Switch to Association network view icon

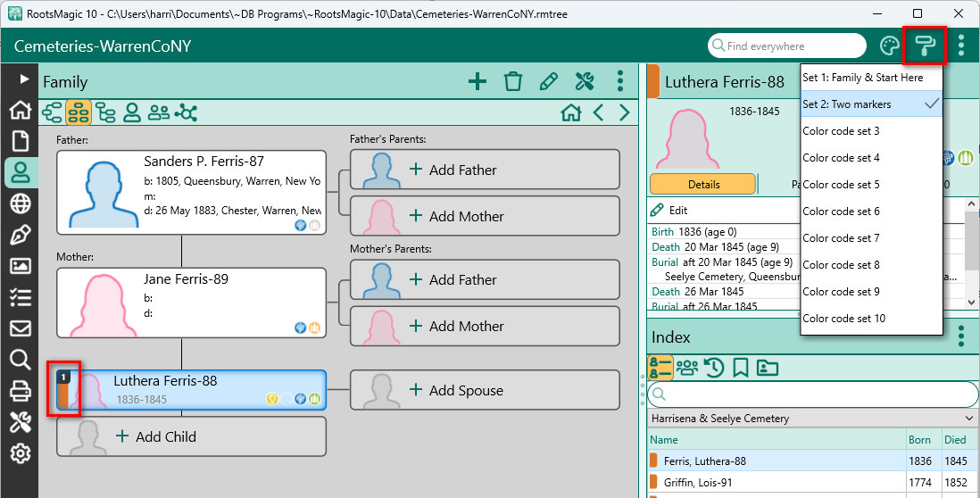[186, 112]
